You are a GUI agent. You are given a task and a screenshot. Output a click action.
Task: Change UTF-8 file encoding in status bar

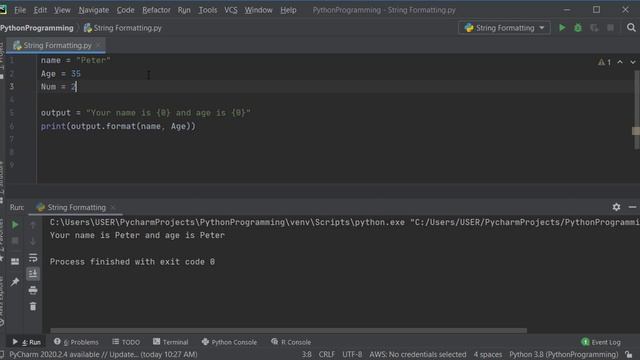click(352, 355)
